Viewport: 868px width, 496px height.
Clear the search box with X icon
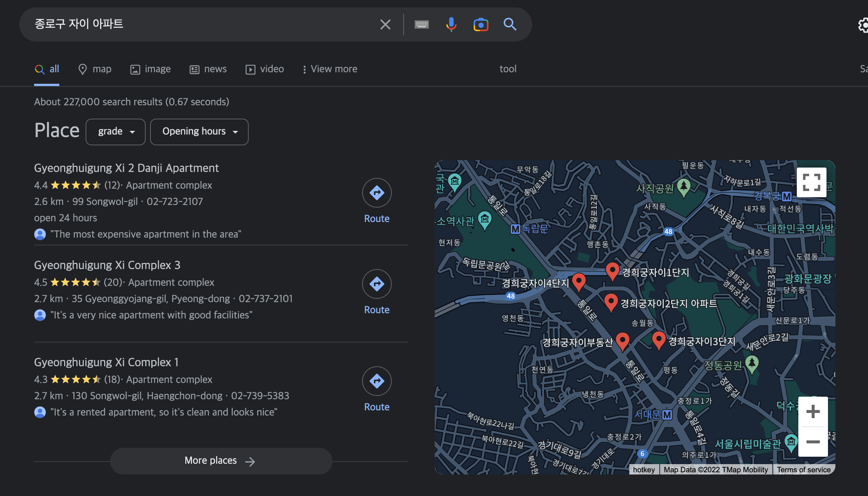click(x=385, y=24)
